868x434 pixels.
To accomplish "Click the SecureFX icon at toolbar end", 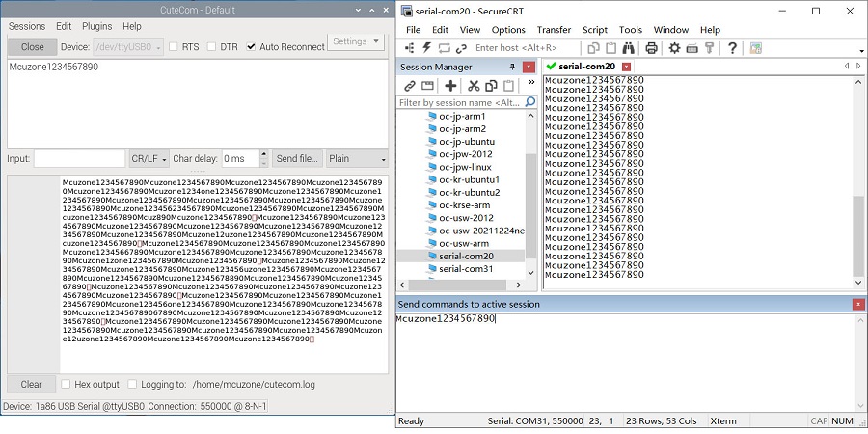I will click(755, 48).
